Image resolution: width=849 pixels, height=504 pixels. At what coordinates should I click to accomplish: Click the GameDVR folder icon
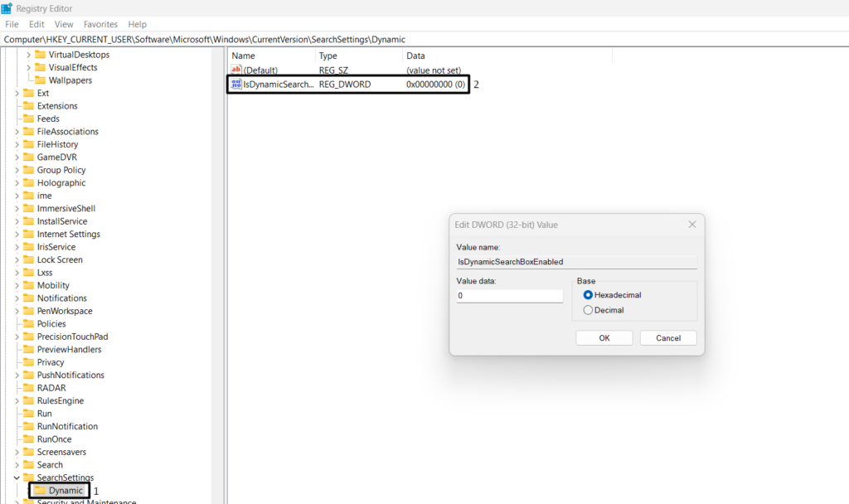(x=29, y=157)
